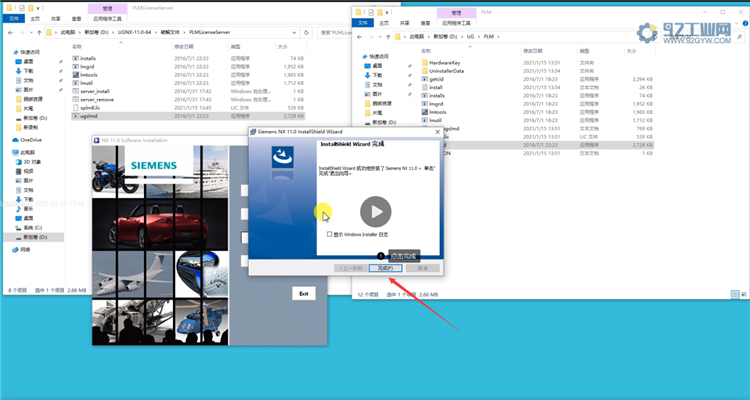Click the 完成(F) finish button in InstallShield Wizard
Image resolution: width=750 pixels, height=400 pixels.
[385, 268]
